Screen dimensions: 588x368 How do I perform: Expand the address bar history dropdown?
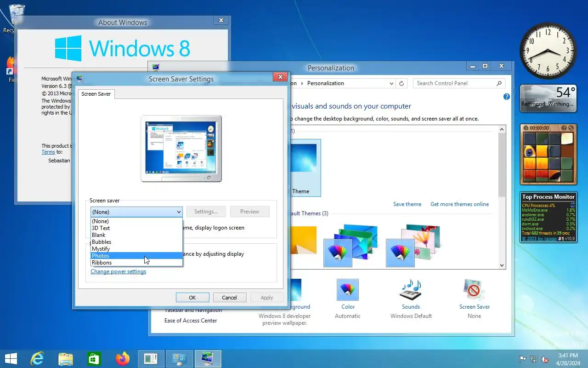391,84
